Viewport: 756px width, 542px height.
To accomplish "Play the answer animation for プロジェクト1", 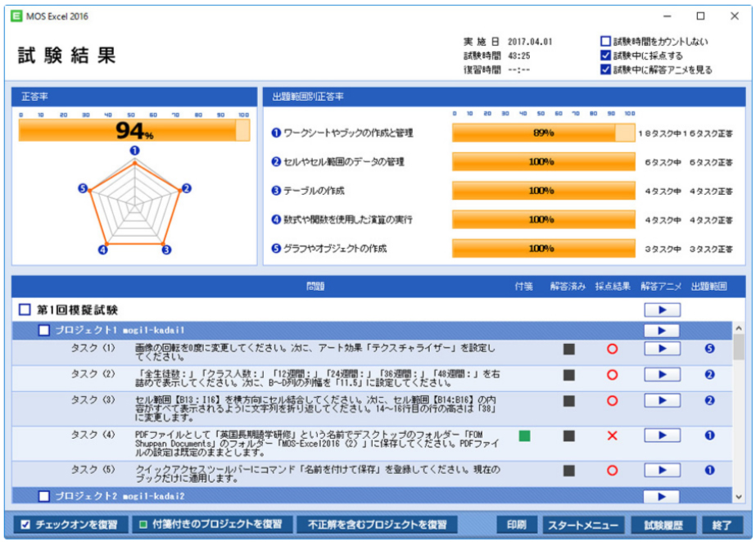I will coord(662,331).
